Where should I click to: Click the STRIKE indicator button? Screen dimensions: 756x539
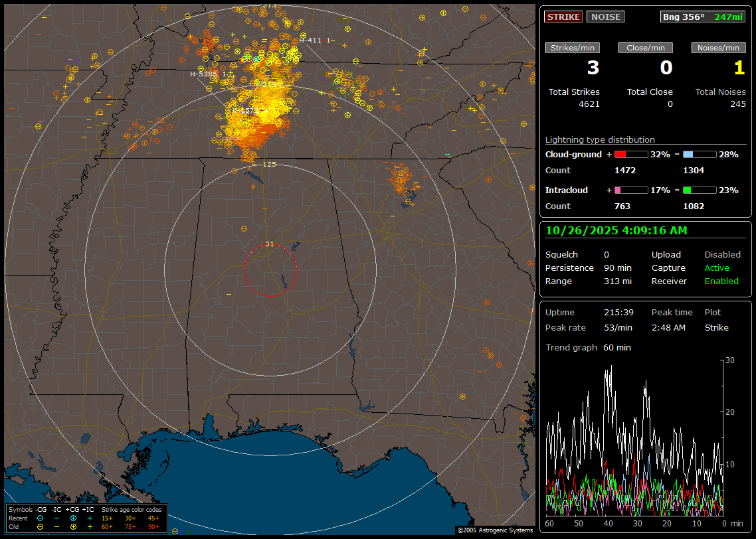click(563, 17)
